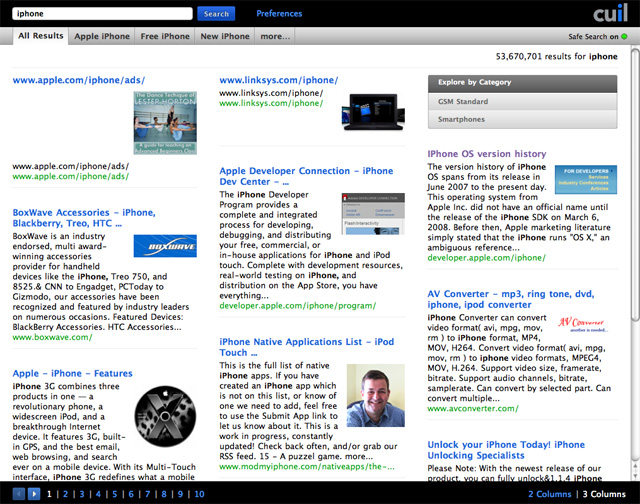
Task: Go to results page 6
Action: click(131, 494)
